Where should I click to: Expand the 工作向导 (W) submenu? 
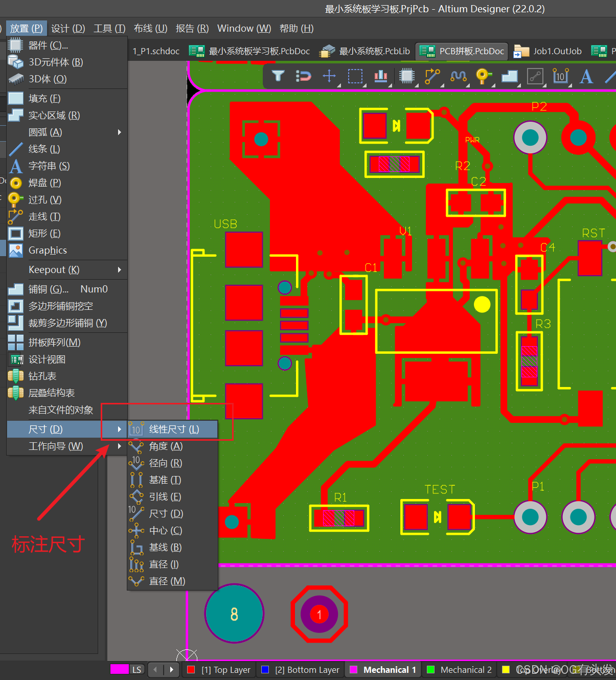tap(67, 446)
